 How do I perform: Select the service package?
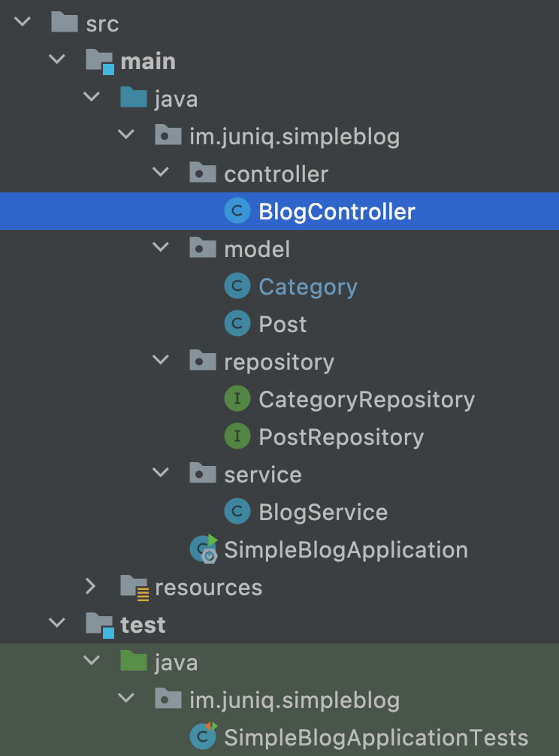[263, 476]
